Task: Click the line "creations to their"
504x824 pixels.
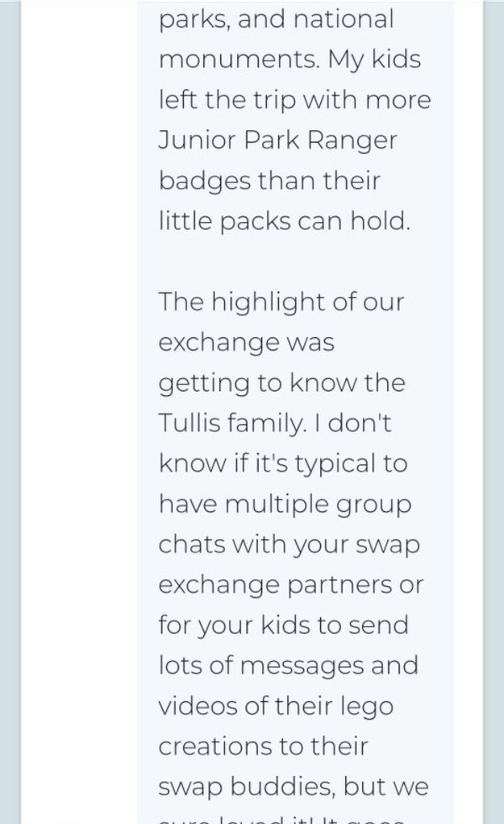Action: (263, 747)
